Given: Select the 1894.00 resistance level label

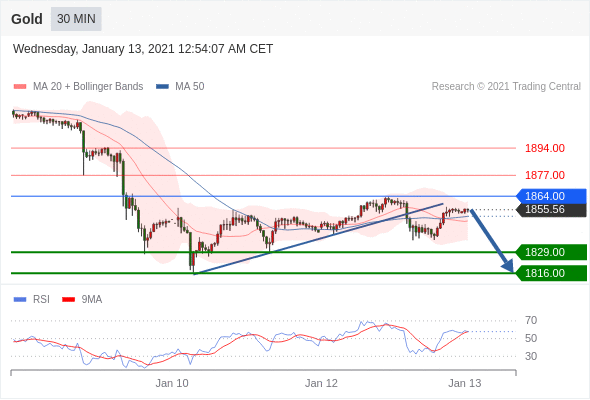Looking at the screenshot, I should (545, 148).
